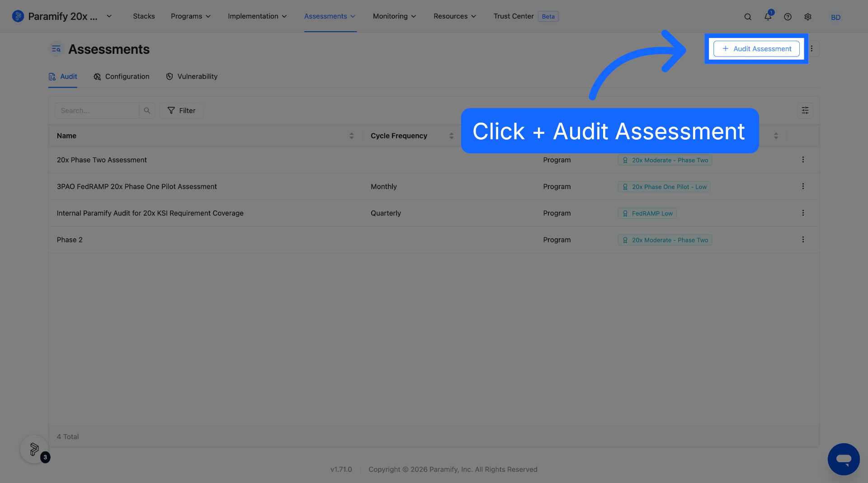Image resolution: width=868 pixels, height=483 pixels.
Task: Open table column settings sliders icon
Action: click(805, 111)
